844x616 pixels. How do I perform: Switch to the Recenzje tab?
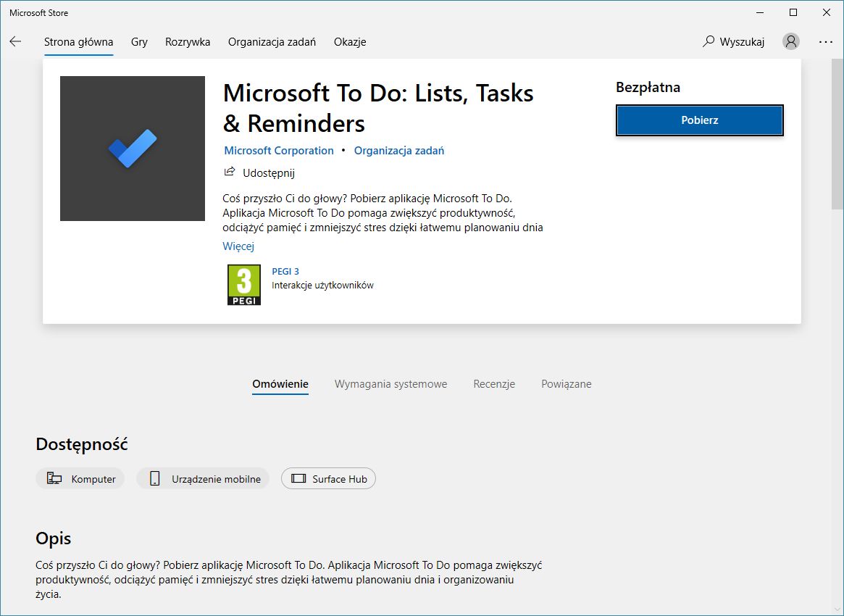point(494,383)
